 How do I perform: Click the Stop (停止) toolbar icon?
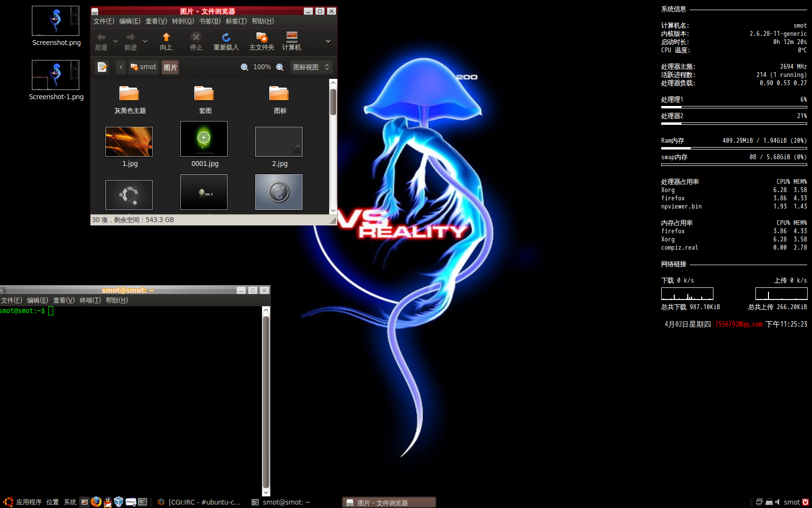(196, 37)
